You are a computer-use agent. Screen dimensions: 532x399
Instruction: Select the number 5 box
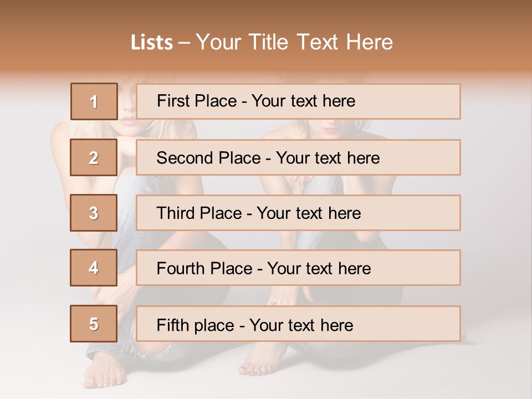click(94, 324)
